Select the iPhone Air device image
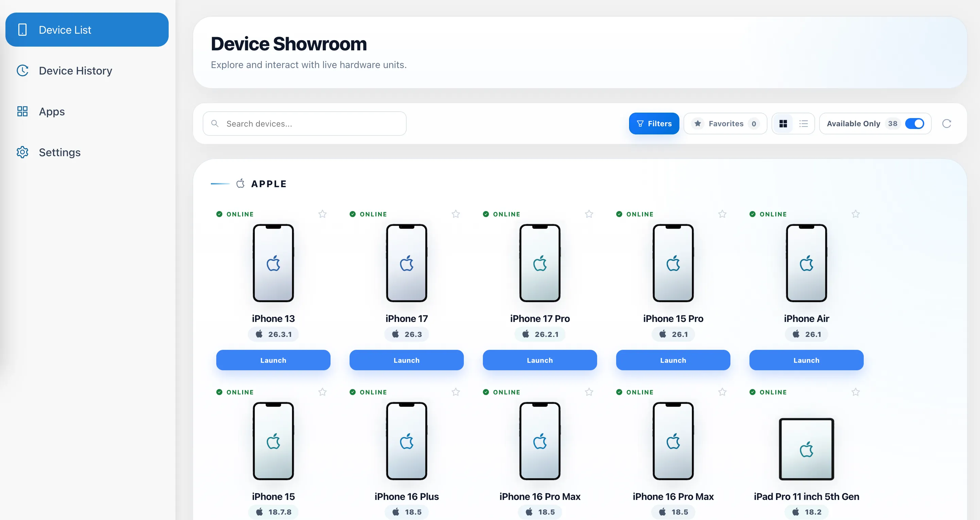The width and height of the screenshot is (980, 520). [x=807, y=263]
